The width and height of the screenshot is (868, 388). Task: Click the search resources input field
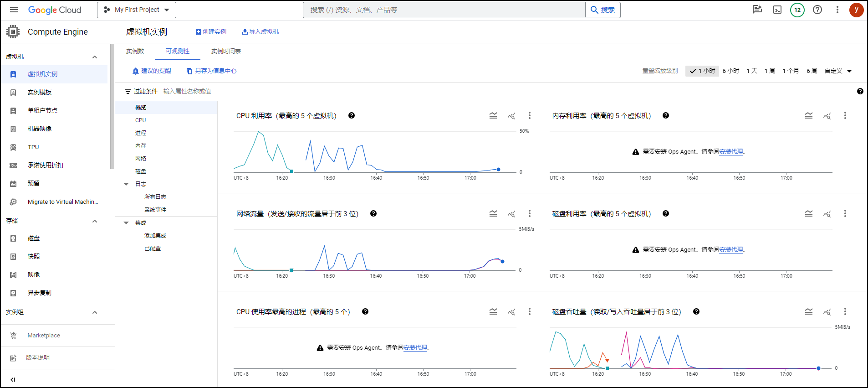(x=444, y=10)
